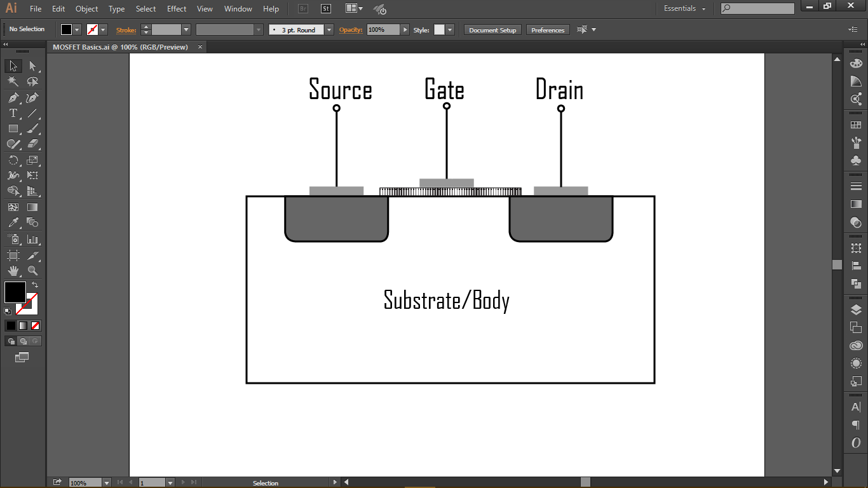The height and width of the screenshot is (488, 868).
Task: Select the Mesh tool
Action: 13,207
